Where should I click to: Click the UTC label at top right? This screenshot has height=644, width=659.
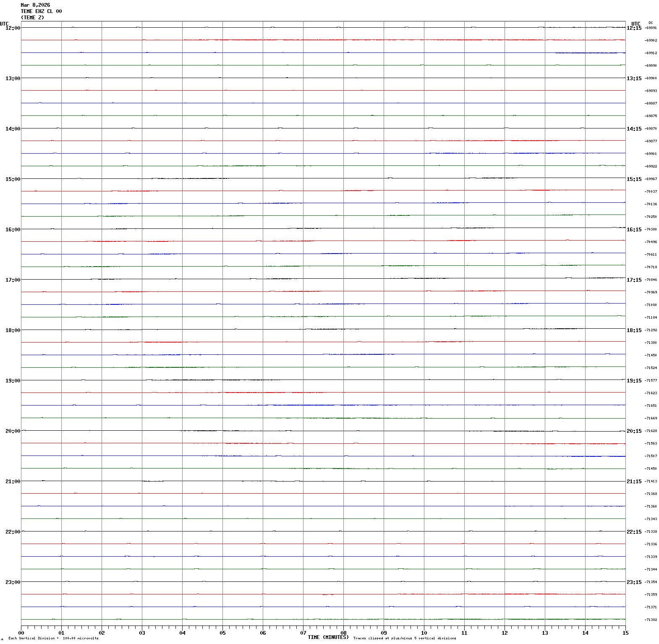pyautogui.click(x=635, y=24)
